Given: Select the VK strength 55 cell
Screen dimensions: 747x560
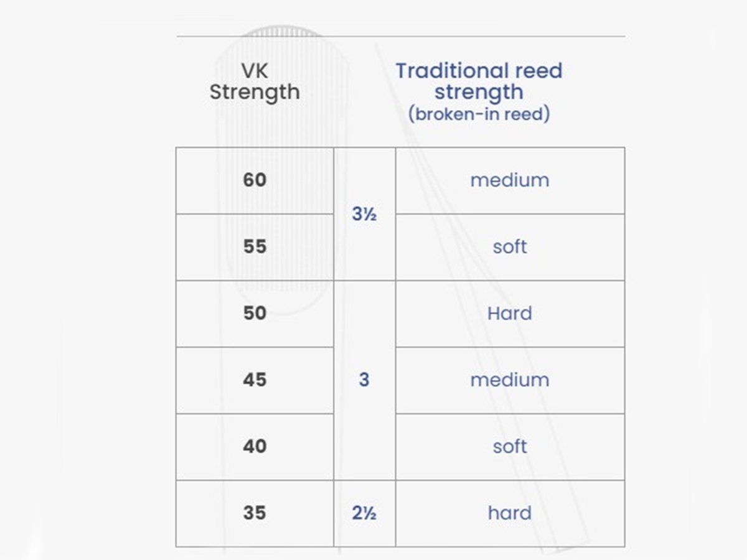Looking at the screenshot, I should 255,247.
